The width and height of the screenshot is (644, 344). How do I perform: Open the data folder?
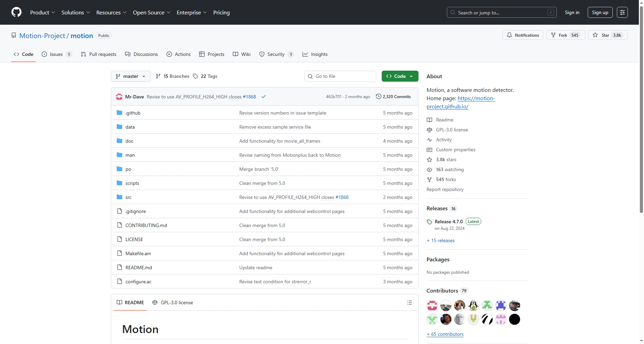tap(130, 127)
